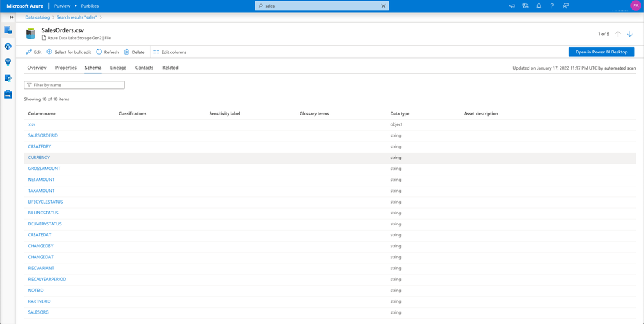Image resolution: width=644 pixels, height=324 pixels.
Task: Open the notifications bell
Action: (538, 6)
